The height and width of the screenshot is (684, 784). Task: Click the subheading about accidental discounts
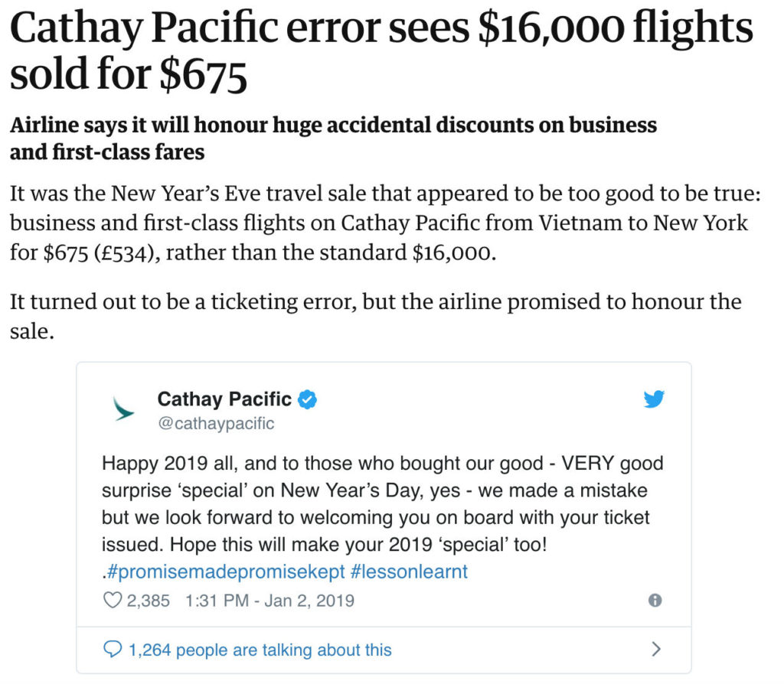tap(334, 138)
